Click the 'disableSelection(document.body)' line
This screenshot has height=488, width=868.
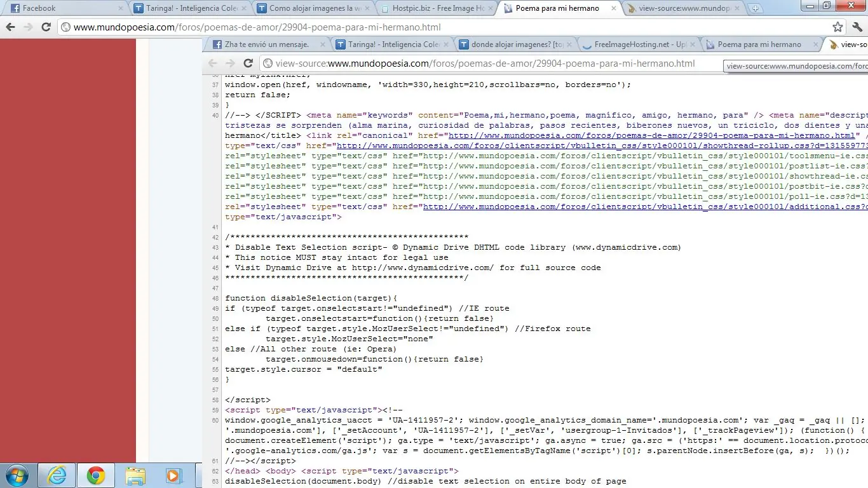pos(426,481)
